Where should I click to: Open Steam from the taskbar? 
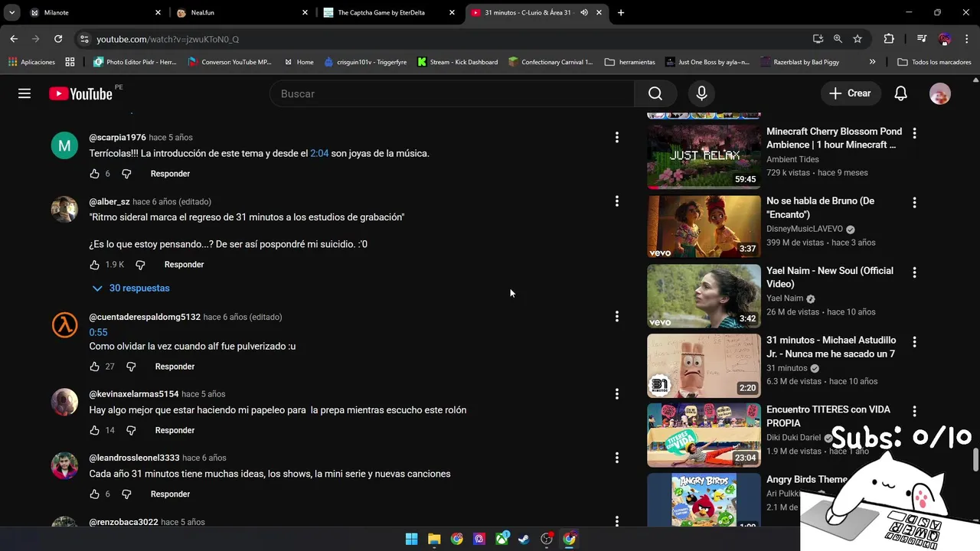(524, 539)
